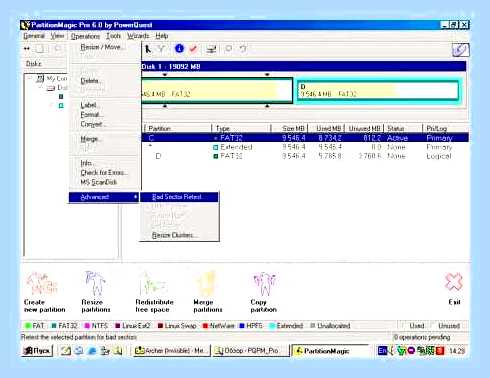Image resolution: width=490 pixels, height=378 pixels.
Task: Click the HPFS blue legend swatch
Action: [242, 326]
